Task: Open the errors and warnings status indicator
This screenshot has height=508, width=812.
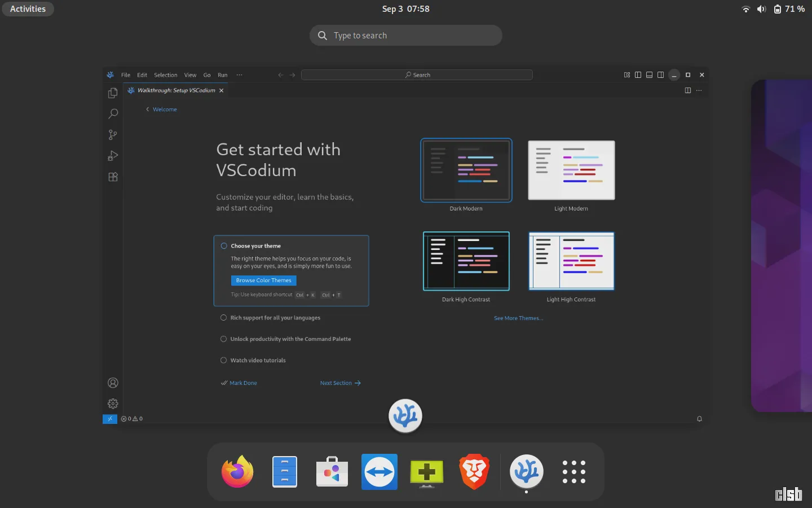Action: pos(132,419)
